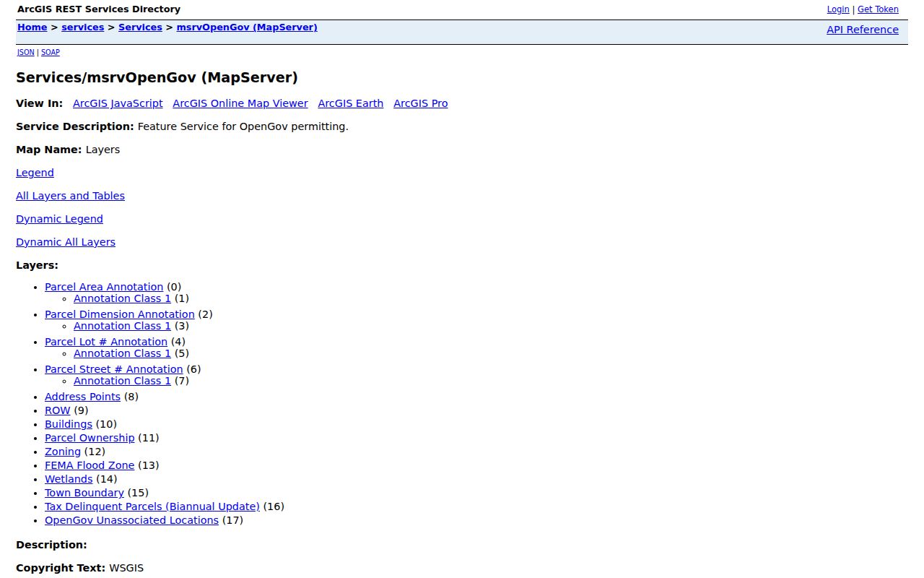The image size is (924, 578).
Task: Open Annotation Class 1 numbered (7)
Action: pyautogui.click(x=122, y=381)
